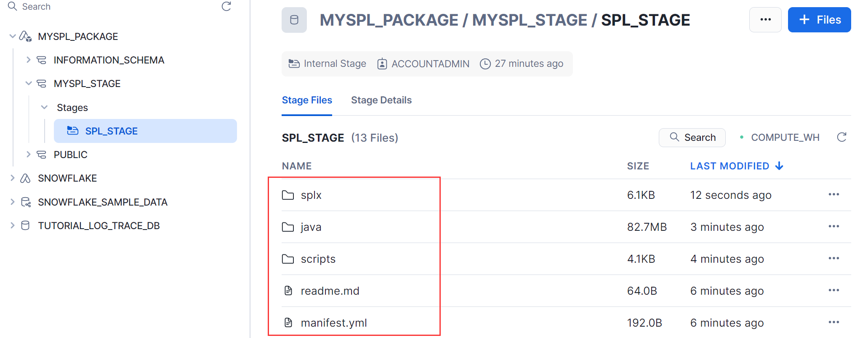The width and height of the screenshot is (868, 338).
Task: Click the stage files Search box
Action: [692, 137]
